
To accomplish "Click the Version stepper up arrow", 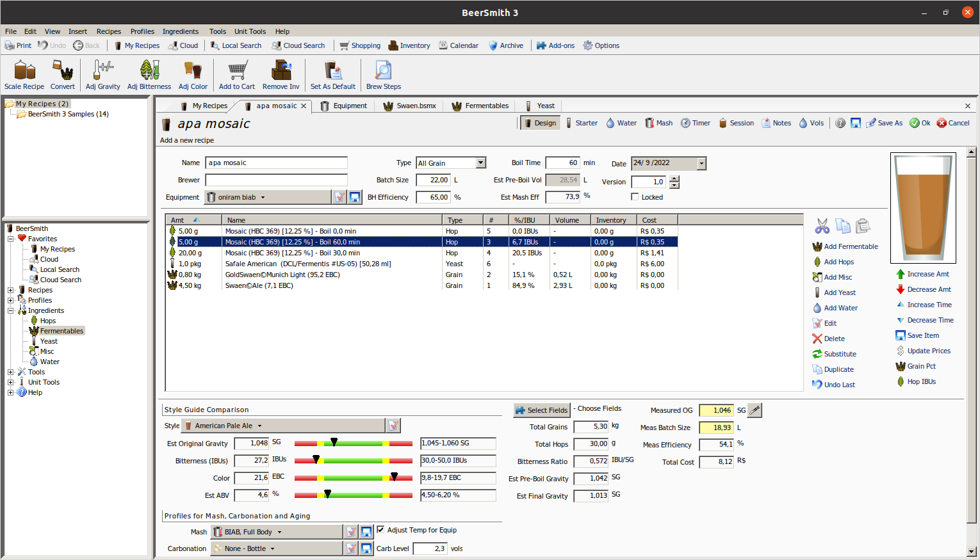I will pos(674,179).
